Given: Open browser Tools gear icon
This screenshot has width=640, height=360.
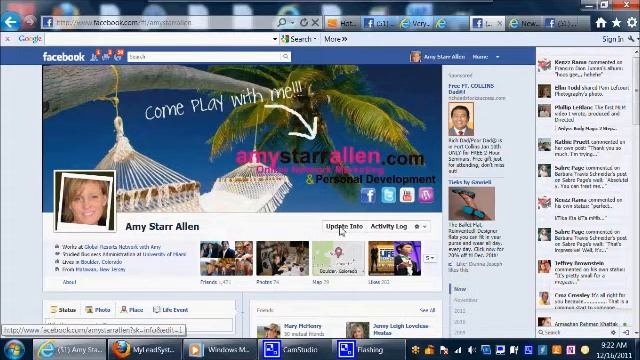Looking at the screenshot, I should coord(632,23).
